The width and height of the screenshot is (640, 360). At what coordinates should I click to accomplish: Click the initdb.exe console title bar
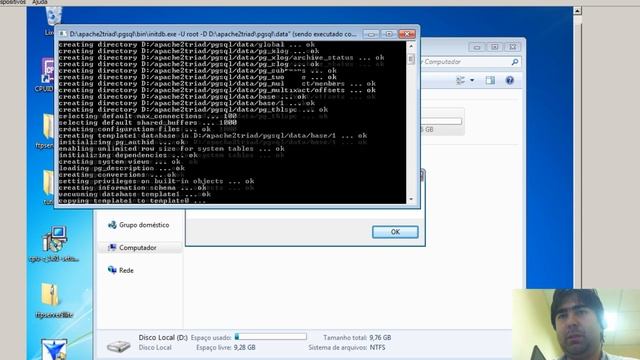pyautogui.click(x=212, y=34)
